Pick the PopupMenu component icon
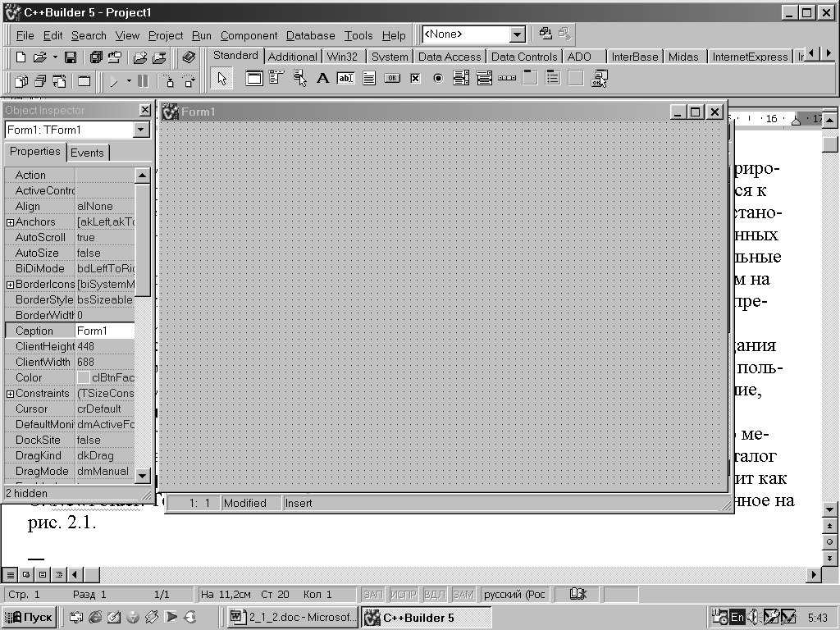 tap(300, 79)
